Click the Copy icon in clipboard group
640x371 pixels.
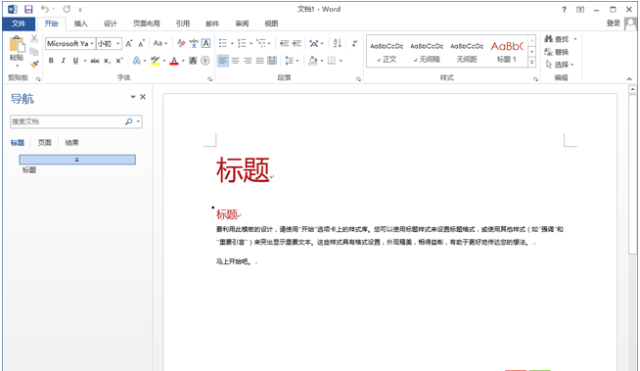[x=34, y=51]
